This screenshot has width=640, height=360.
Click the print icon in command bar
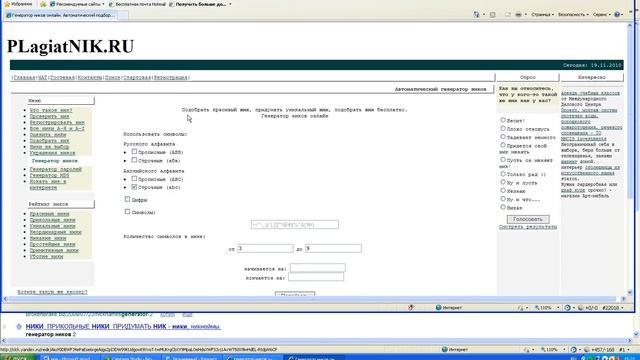click(518, 14)
